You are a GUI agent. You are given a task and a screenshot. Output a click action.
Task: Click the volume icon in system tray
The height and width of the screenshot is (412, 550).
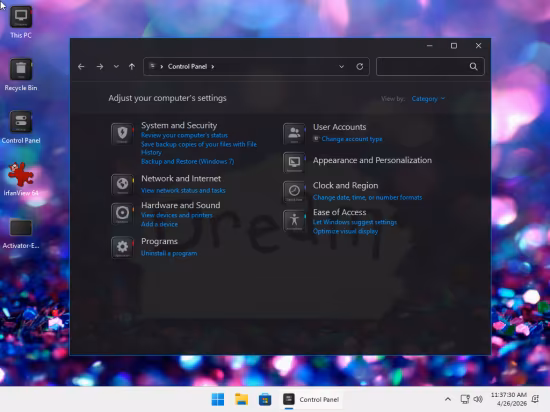(x=478, y=399)
